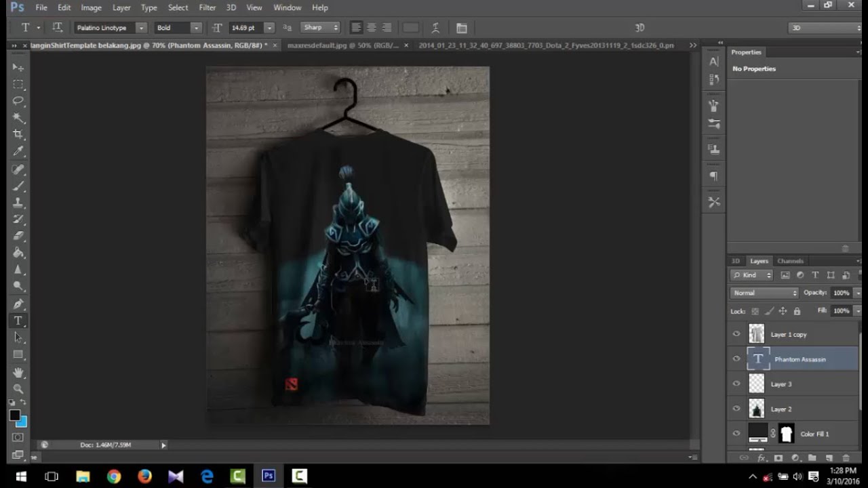Open the Character and Paragraph panels

coord(462,28)
